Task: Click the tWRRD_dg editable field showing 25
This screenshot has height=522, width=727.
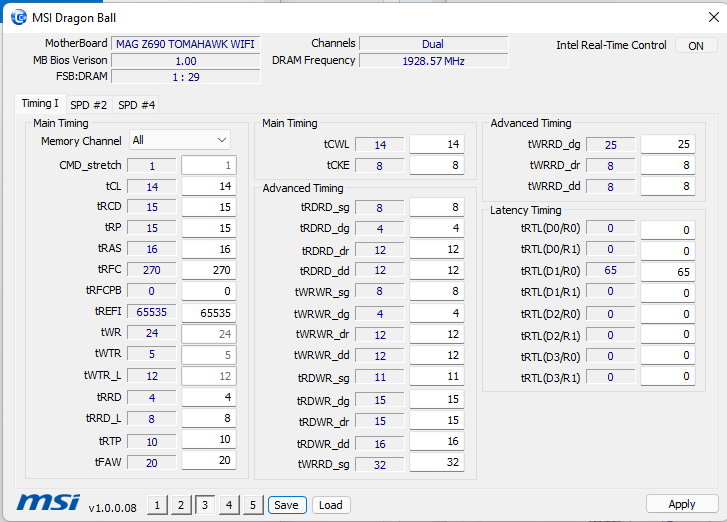Action: coord(668,144)
